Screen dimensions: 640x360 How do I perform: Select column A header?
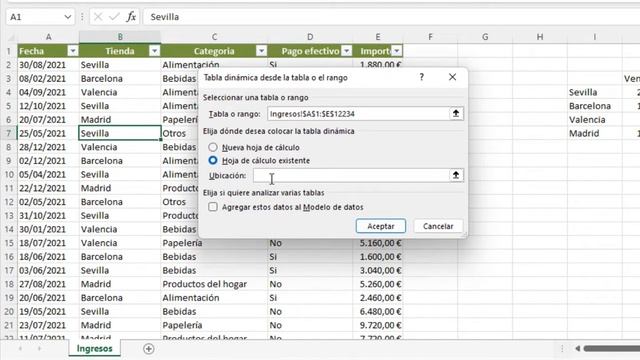point(48,37)
